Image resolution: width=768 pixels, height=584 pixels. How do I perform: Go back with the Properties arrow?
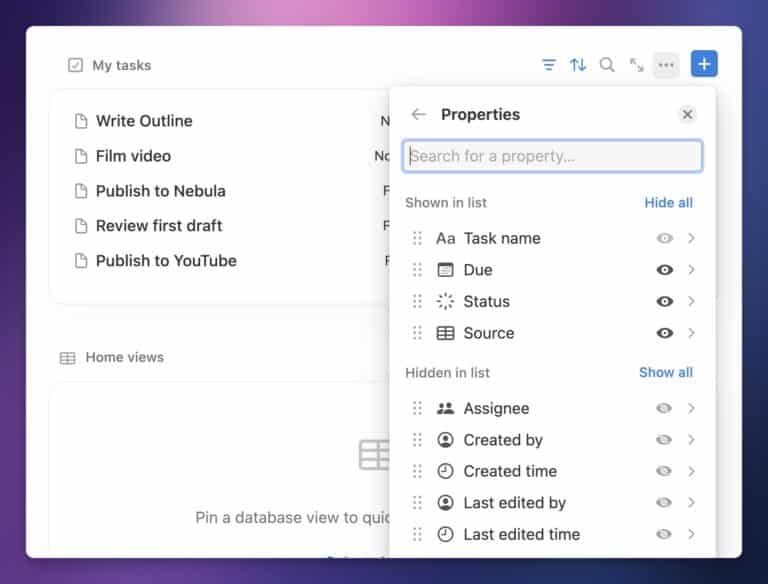[x=419, y=114]
